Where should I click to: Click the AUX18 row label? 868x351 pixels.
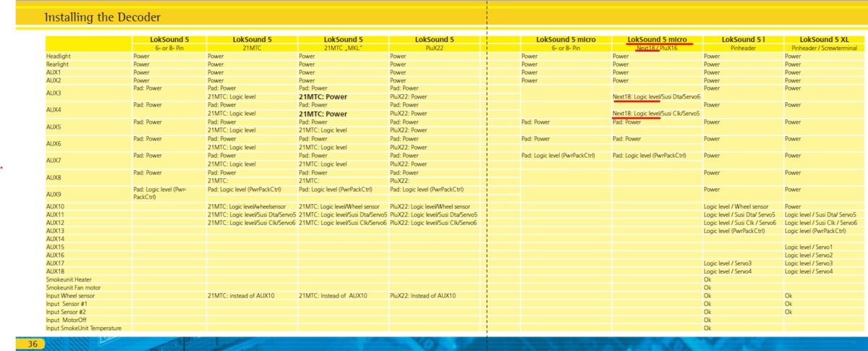(x=56, y=271)
